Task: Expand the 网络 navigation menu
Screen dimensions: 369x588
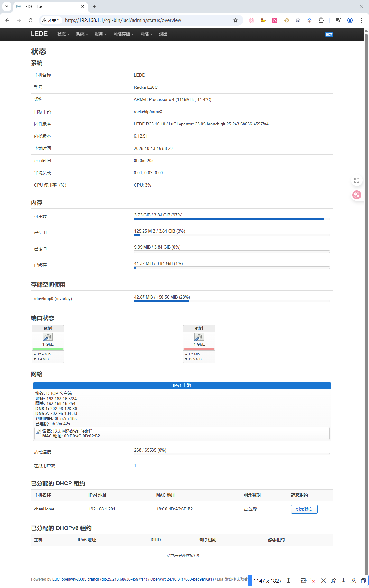Action: pos(146,34)
